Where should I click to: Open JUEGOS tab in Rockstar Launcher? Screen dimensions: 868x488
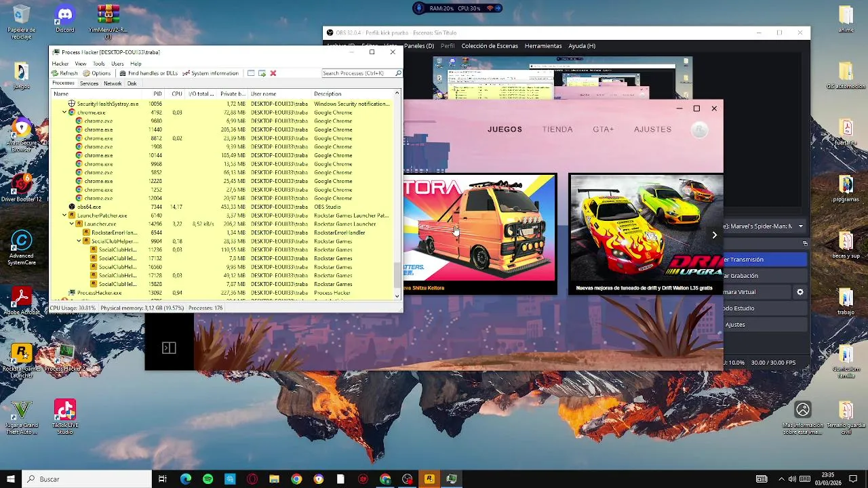point(505,129)
